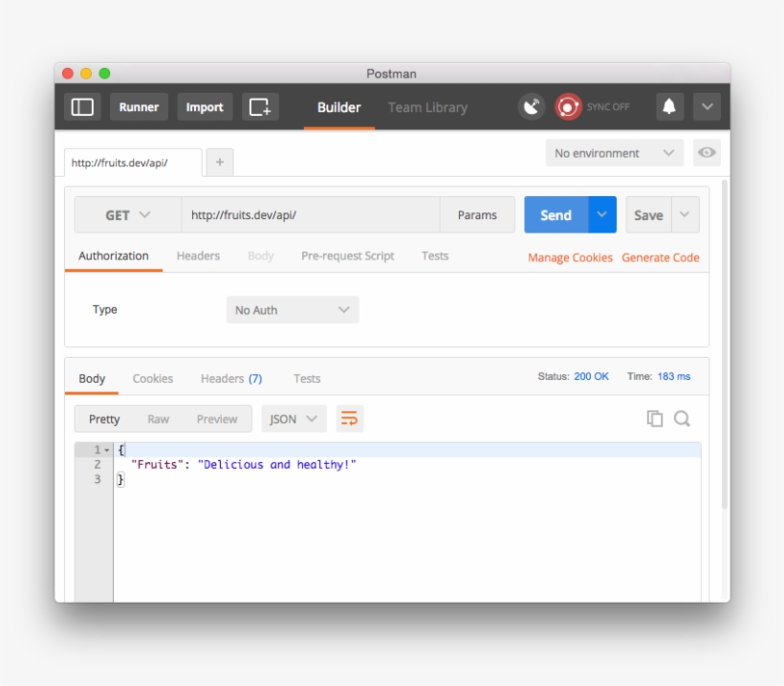Add a new request tab
This screenshot has width=784, height=686.
(220, 163)
